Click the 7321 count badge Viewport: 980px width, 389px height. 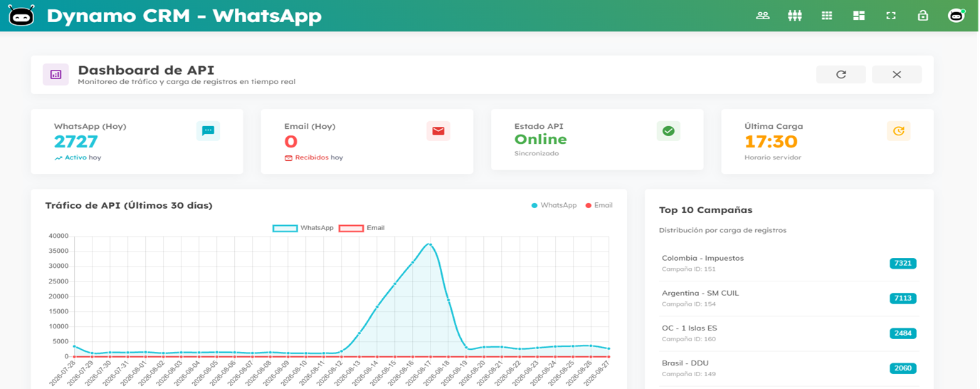[902, 263]
